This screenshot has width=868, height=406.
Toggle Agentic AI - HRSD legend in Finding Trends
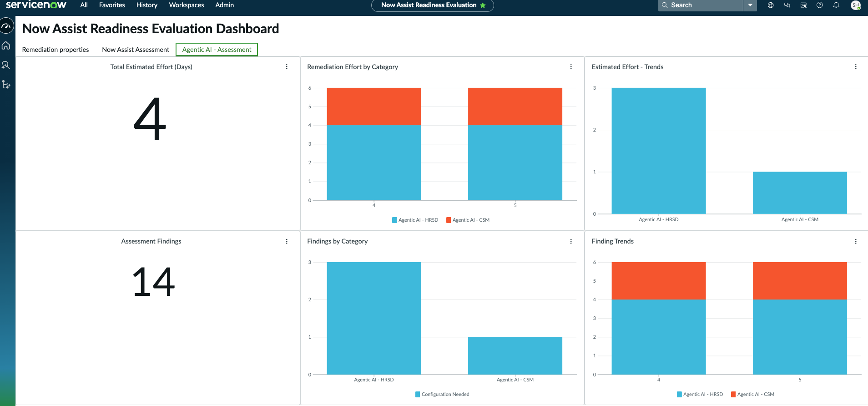700,394
